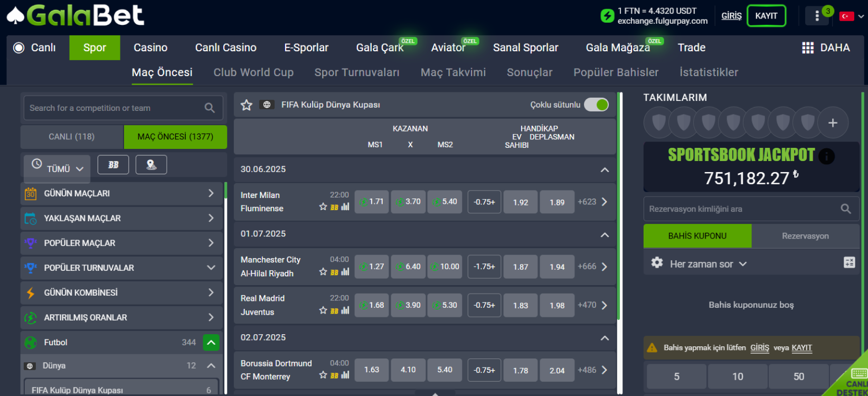Click the search magnifier in competition search
This screenshot has height=396, width=868.
point(210,108)
